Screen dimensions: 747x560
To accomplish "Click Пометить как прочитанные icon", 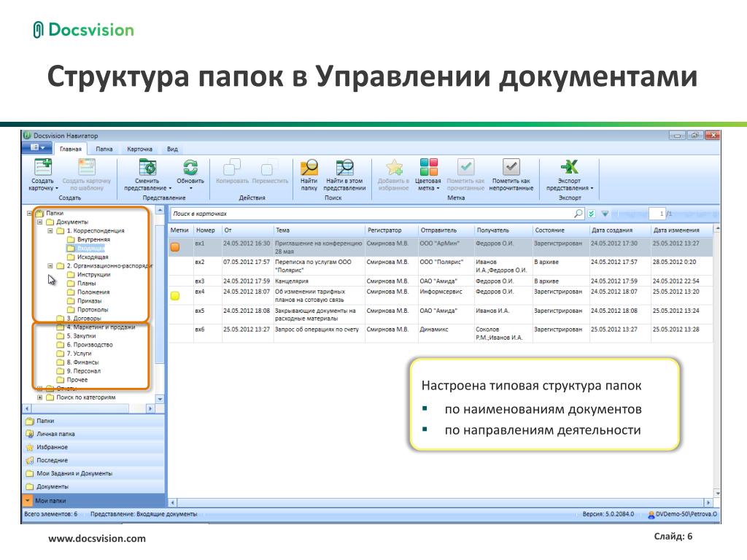I will coord(465,167).
